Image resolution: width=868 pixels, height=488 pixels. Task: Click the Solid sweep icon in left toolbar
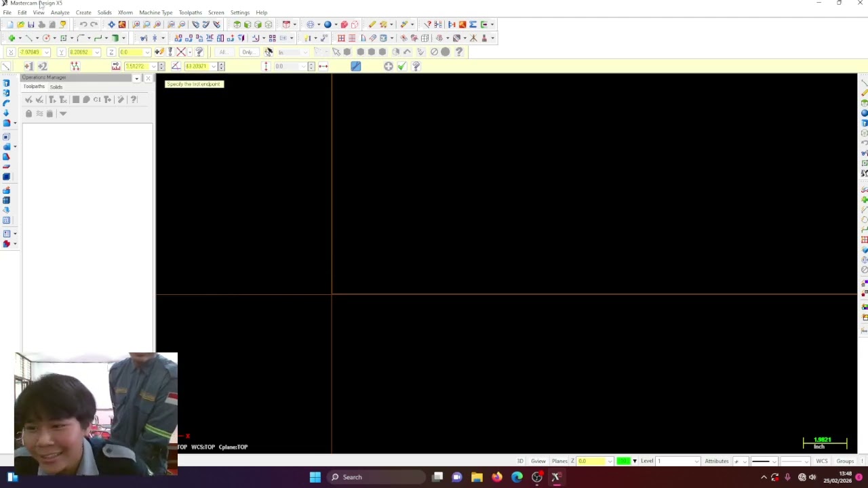point(6,103)
